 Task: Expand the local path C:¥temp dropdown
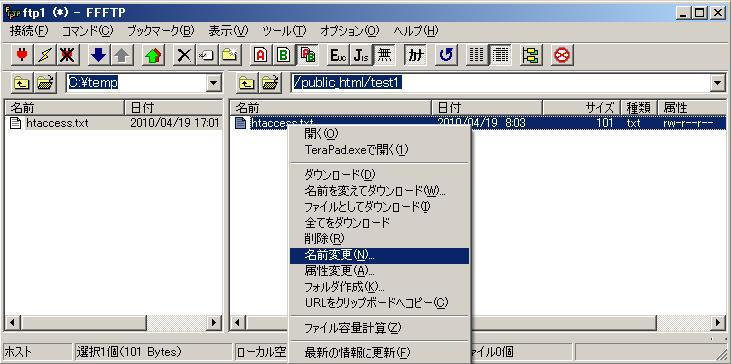(x=214, y=83)
